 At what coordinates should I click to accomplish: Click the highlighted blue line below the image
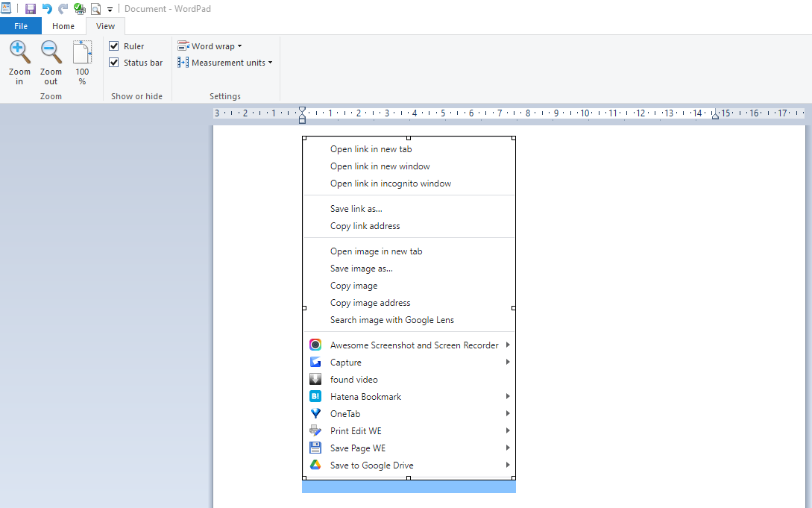[x=409, y=487]
